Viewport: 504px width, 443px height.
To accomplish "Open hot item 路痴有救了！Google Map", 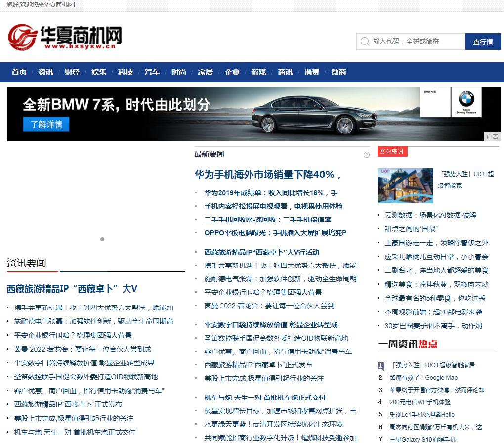I will (423, 378).
